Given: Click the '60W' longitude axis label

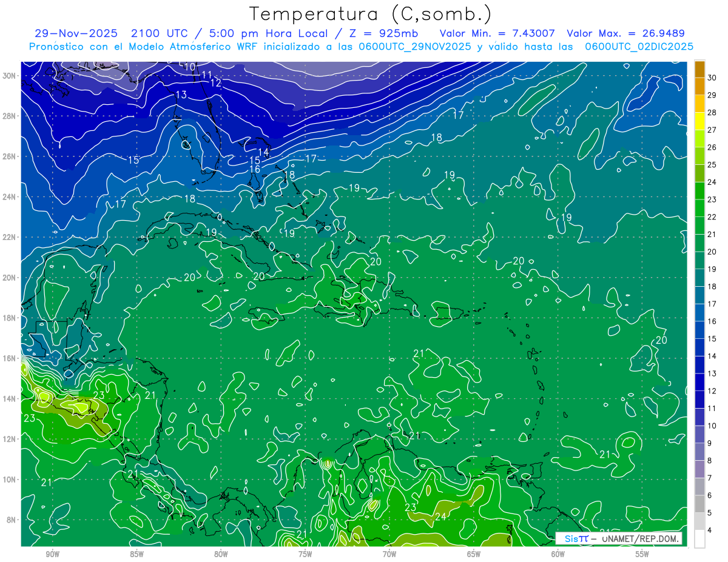Looking at the screenshot, I should click(558, 554).
